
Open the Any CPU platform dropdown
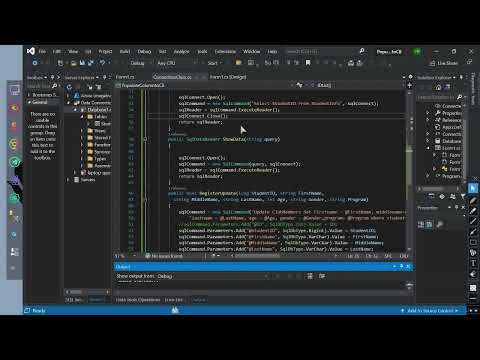177,63
